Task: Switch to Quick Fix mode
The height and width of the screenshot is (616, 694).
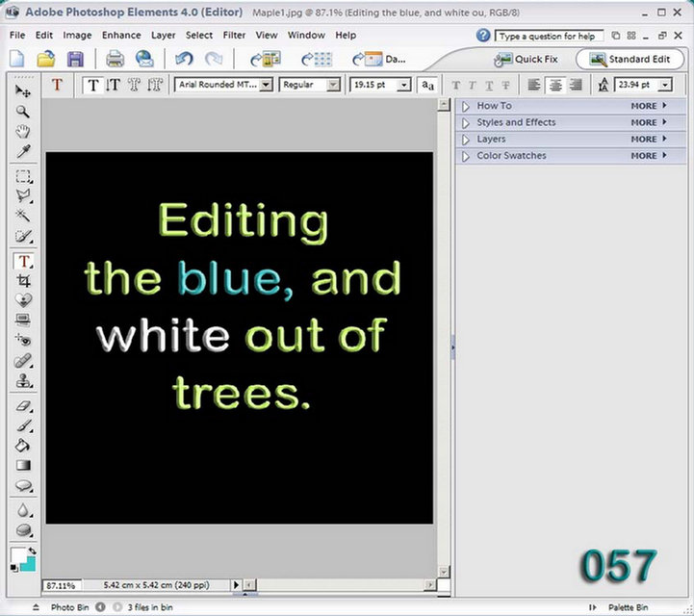Action: [x=526, y=60]
